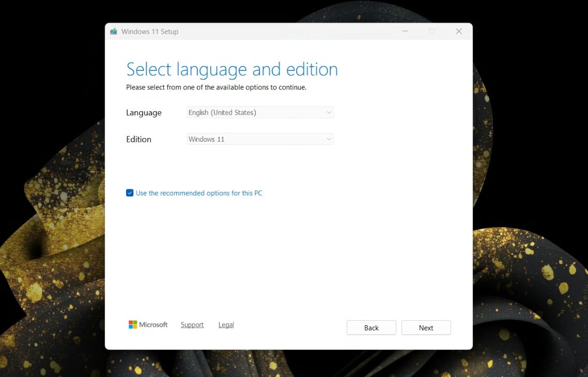Click the Microsoft four-color logo
This screenshot has height=377, width=588.
(133, 325)
